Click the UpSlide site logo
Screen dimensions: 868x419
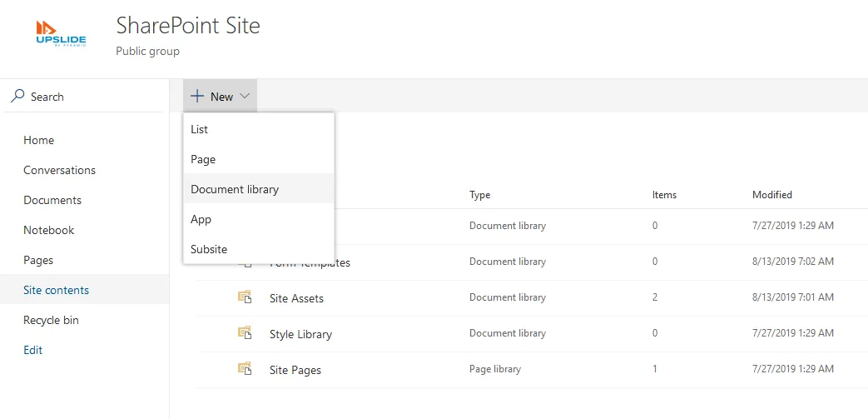(61, 35)
